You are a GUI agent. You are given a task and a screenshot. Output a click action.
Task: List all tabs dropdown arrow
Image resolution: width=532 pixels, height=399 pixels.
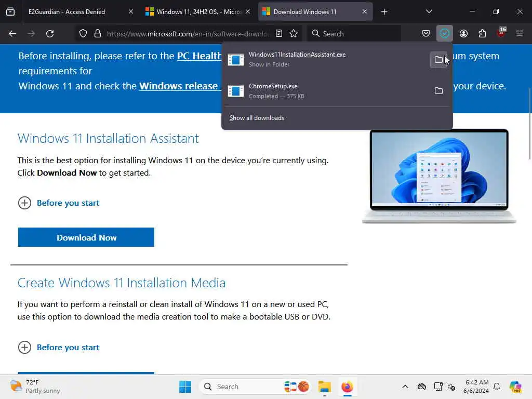[x=429, y=11]
